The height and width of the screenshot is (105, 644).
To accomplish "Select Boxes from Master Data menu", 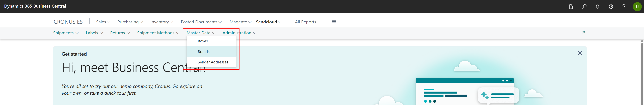I will click(x=211, y=41).
